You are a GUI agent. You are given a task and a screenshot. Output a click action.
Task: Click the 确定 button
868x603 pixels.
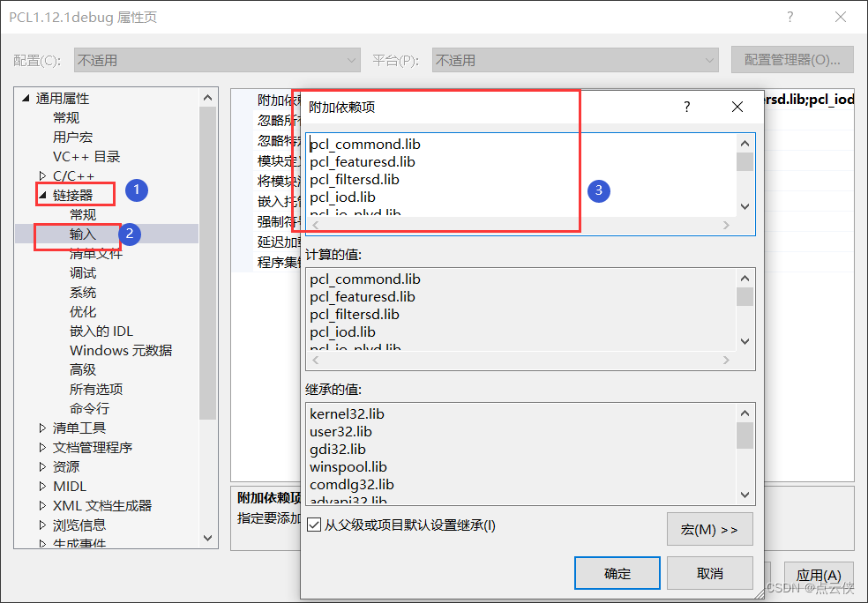pyautogui.click(x=617, y=573)
